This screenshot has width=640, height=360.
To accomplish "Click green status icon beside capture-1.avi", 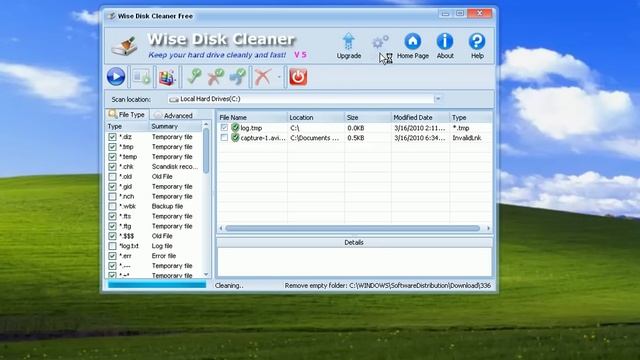I will coord(235,138).
